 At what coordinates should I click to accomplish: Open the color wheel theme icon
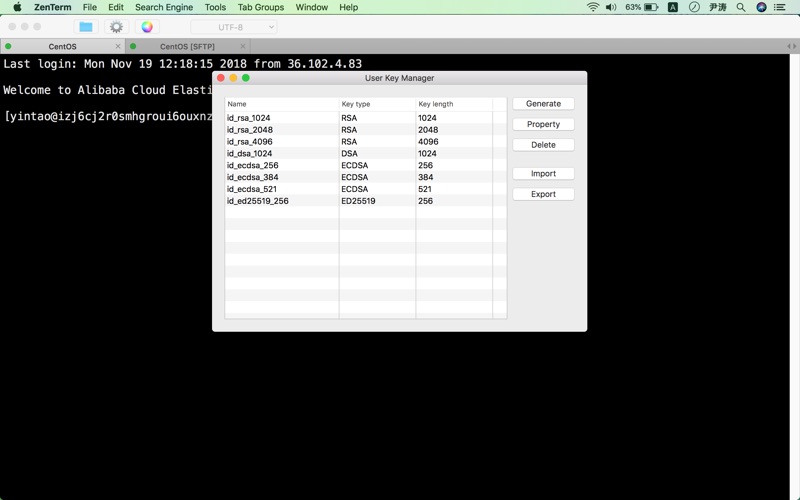tap(147, 27)
